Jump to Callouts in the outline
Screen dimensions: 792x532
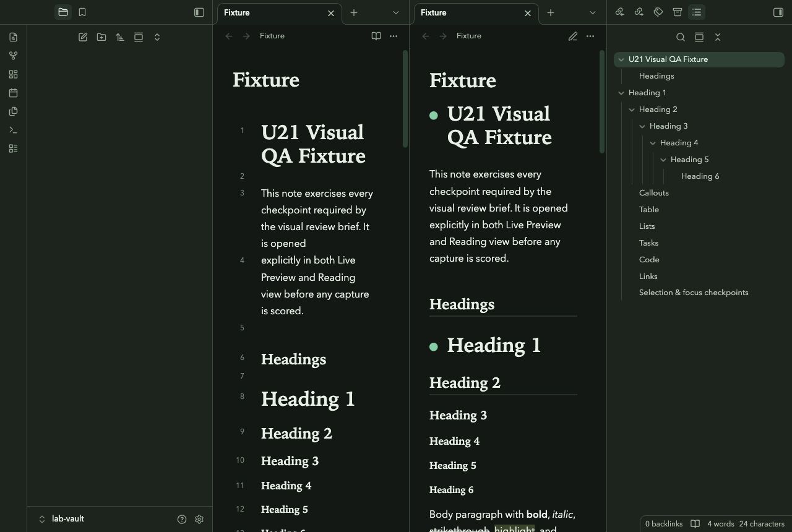654,193
